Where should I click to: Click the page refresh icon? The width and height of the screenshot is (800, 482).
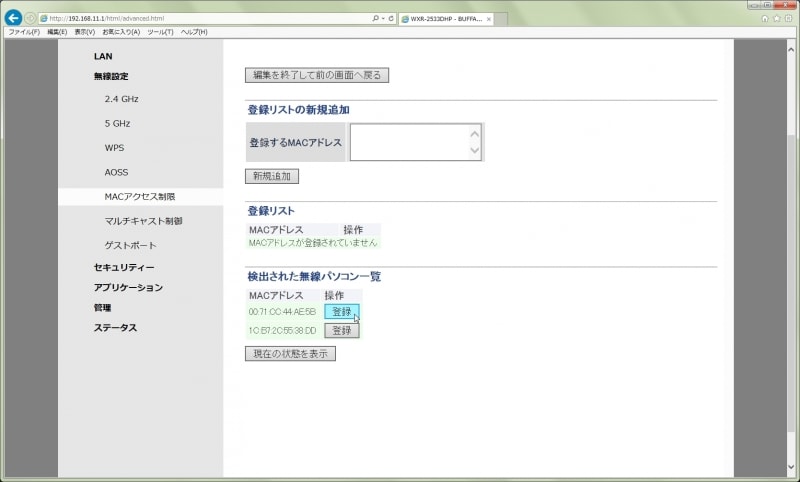390,19
